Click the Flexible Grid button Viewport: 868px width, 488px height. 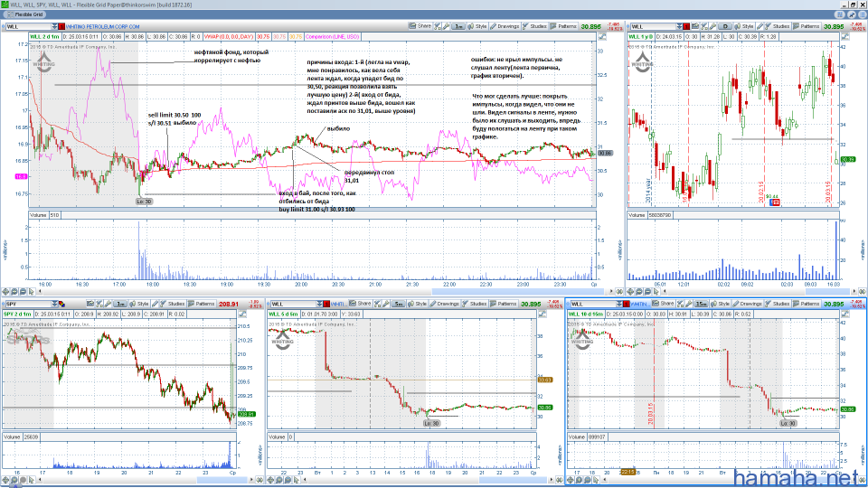tap(24, 14)
